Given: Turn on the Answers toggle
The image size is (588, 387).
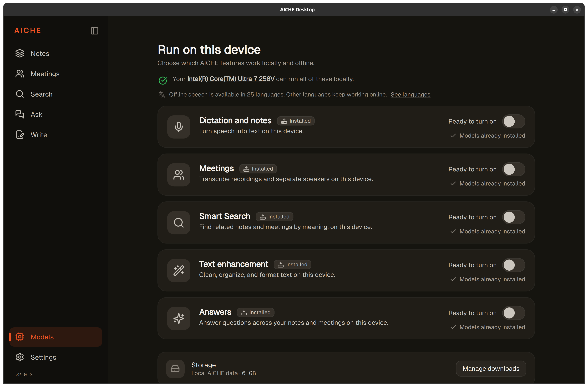Looking at the screenshot, I should (x=514, y=313).
